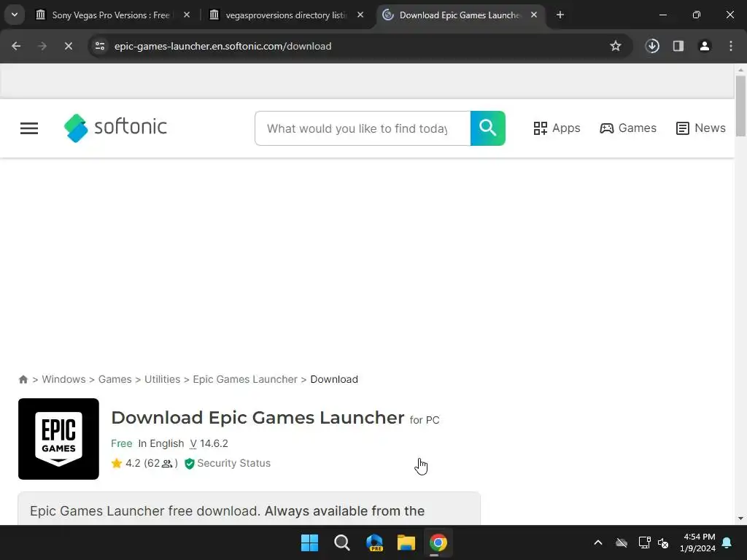Click the page vertical scrollbar thumb
The height and width of the screenshot is (560, 747).
tap(740, 106)
